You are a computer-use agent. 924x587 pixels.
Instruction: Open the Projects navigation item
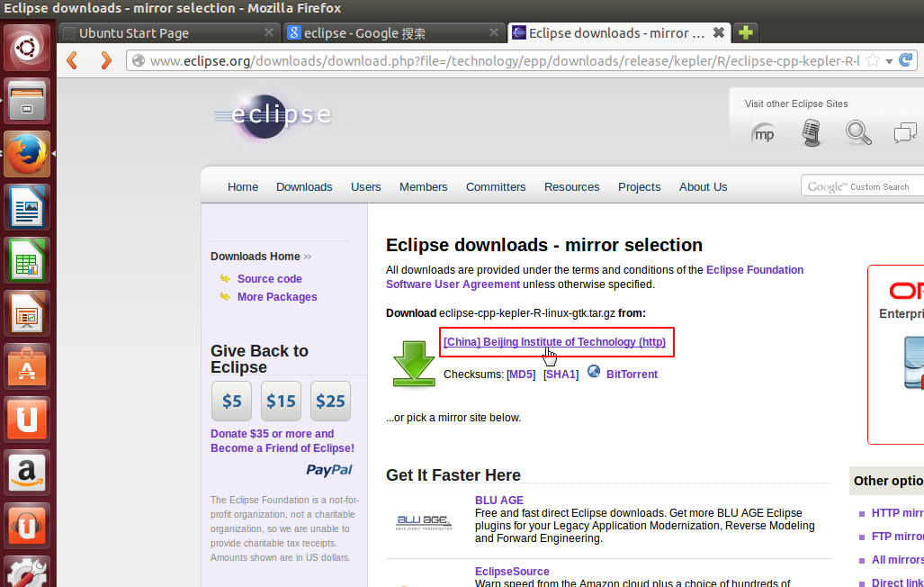640,187
